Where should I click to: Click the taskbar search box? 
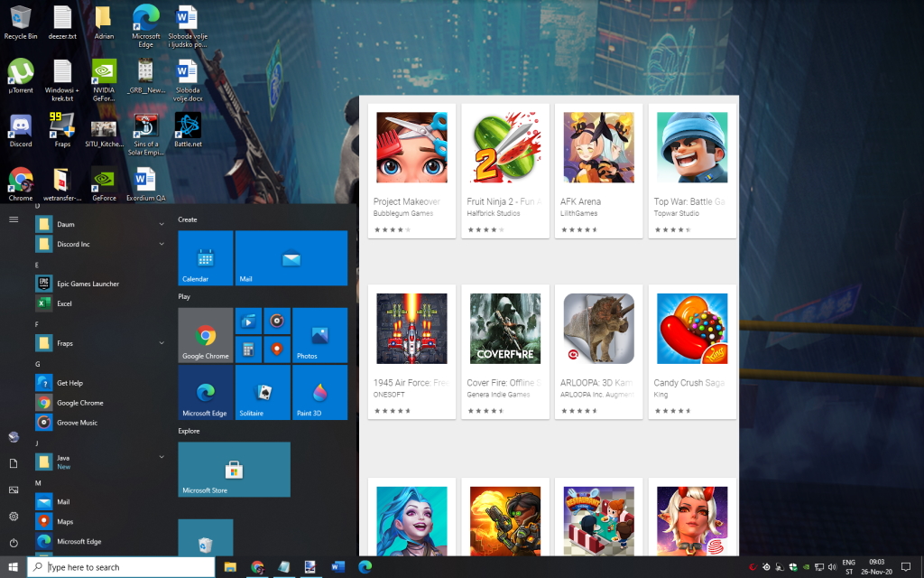(121, 567)
